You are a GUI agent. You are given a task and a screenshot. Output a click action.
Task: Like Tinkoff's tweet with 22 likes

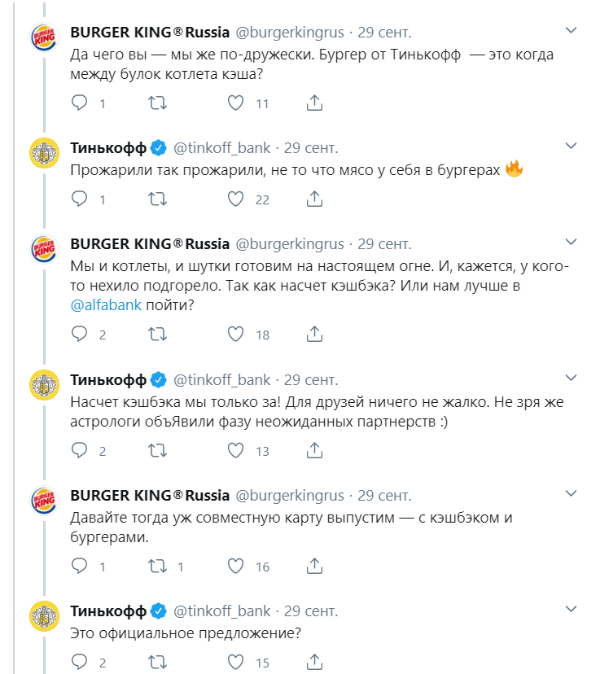point(236,200)
